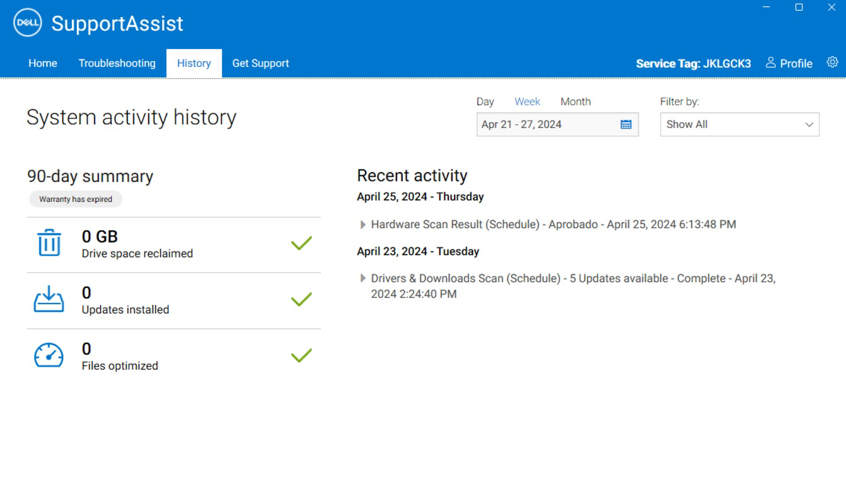
Task: Expand the Hardware Scan Result entry
Action: tap(362, 225)
